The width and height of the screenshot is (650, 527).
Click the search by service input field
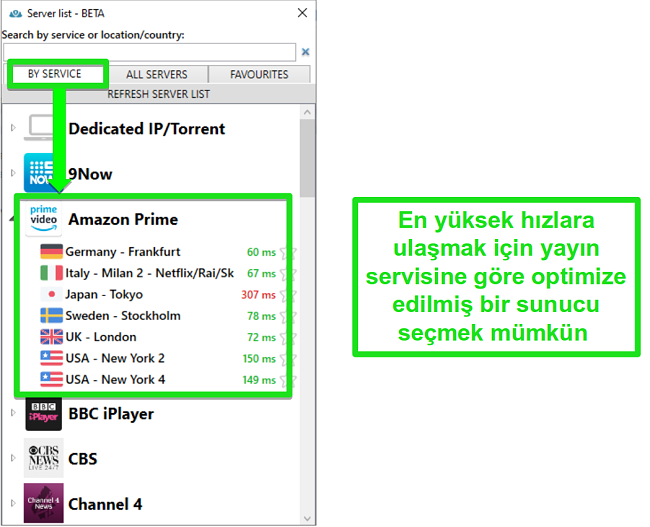(150, 52)
